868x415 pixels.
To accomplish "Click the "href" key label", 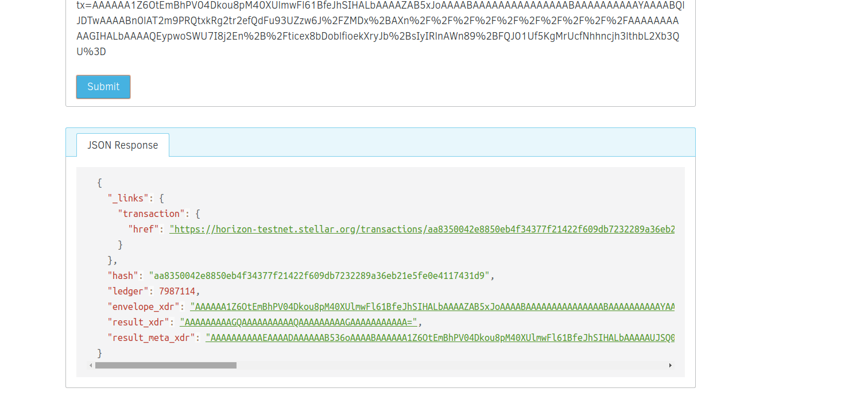I will tap(143, 229).
